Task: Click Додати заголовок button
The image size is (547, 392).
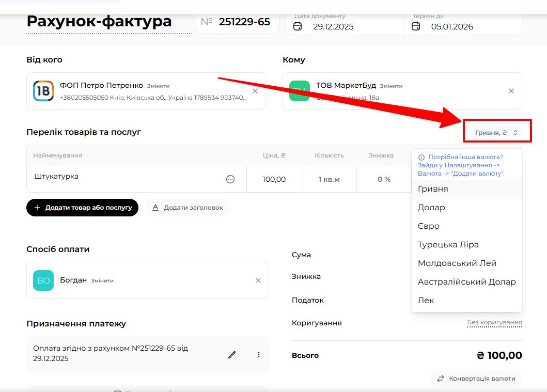Action: click(x=187, y=208)
